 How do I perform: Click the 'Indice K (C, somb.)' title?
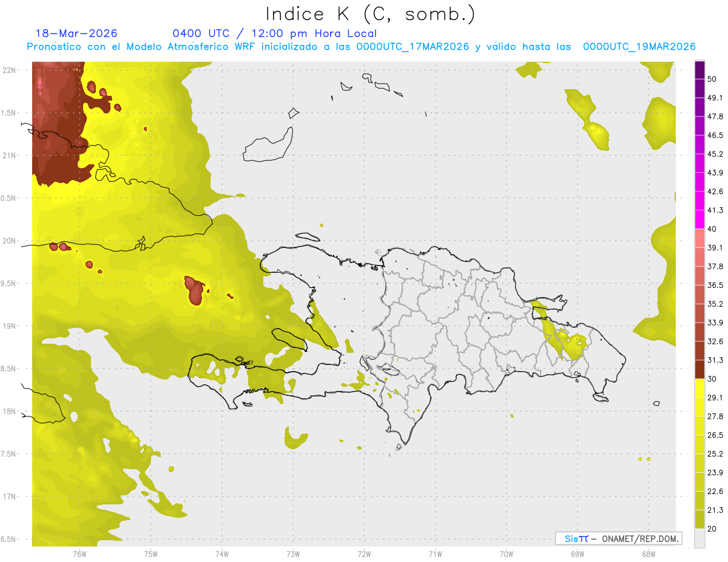371,14
